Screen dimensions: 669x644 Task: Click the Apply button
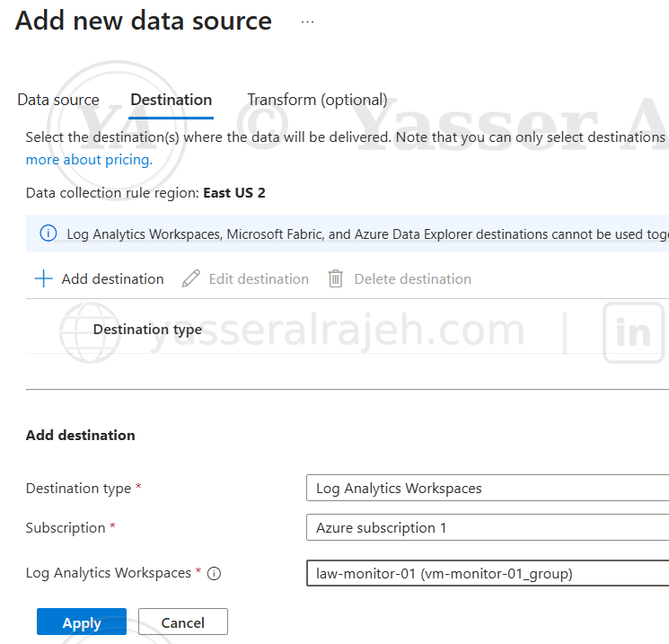click(x=82, y=622)
